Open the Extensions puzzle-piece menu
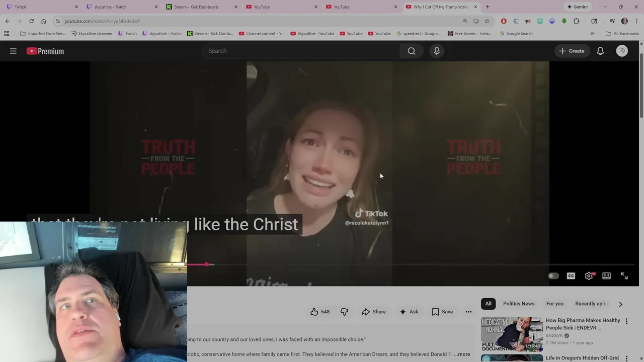Image resolution: width=644 pixels, height=362 pixels. [x=577, y=21]
